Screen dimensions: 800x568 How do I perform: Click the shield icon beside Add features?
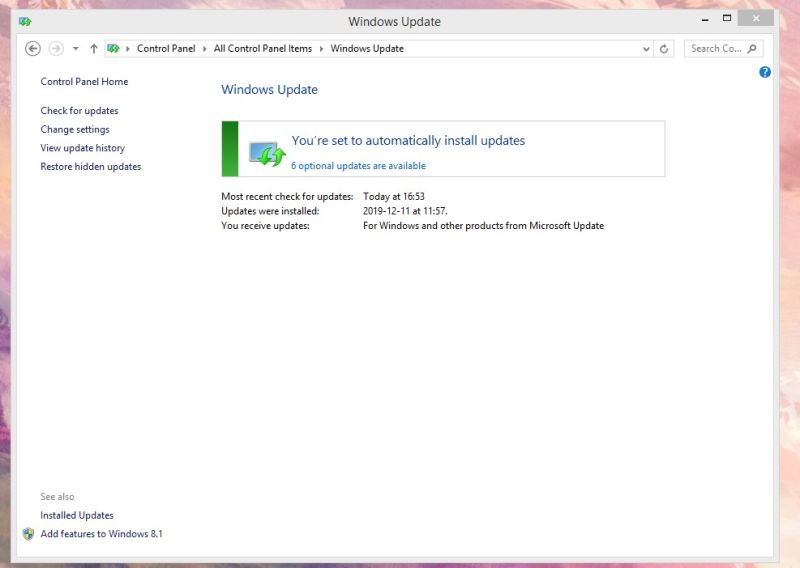click(29, 534)
